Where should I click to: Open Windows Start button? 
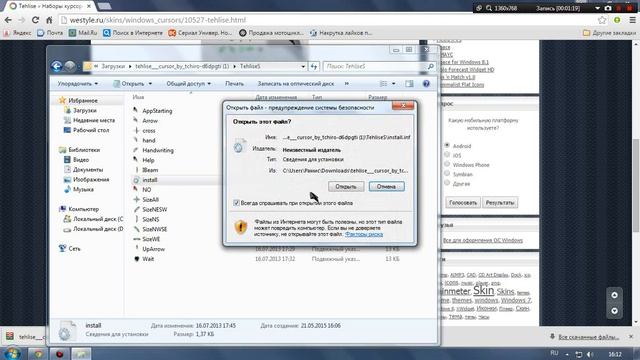click(12, 353)
